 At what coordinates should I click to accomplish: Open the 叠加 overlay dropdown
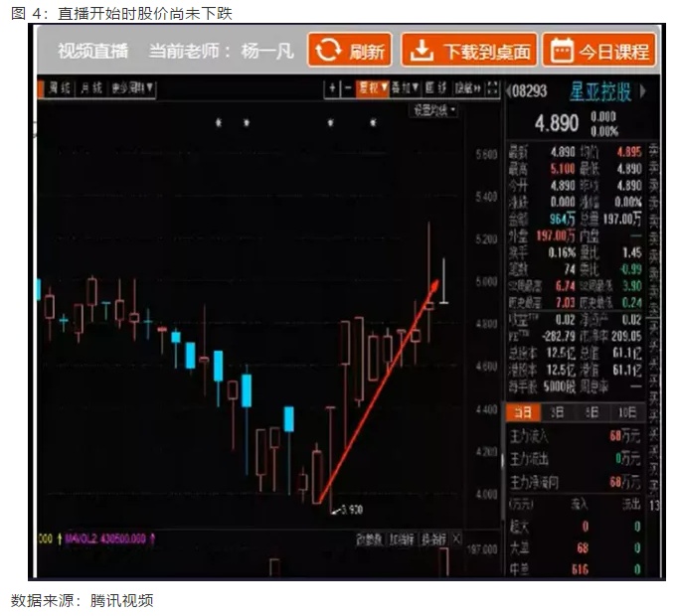tap(405, 88)
